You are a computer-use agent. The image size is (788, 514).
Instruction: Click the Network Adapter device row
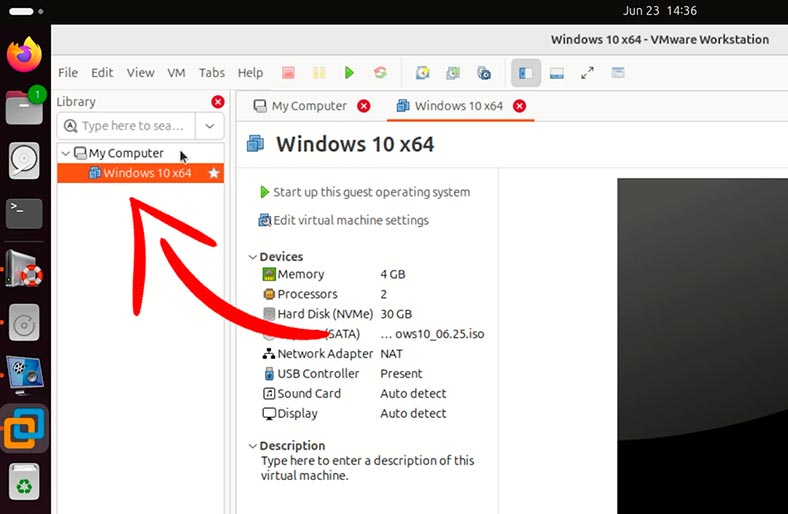332,354
